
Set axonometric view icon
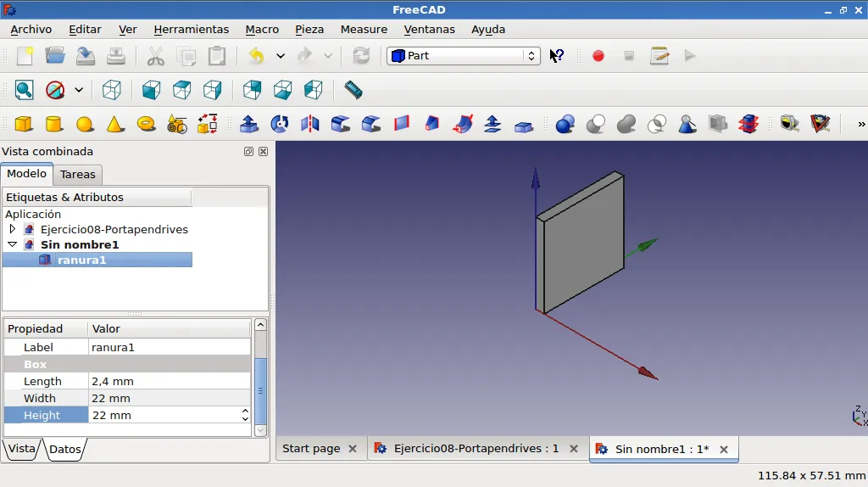tap(111, 90)
